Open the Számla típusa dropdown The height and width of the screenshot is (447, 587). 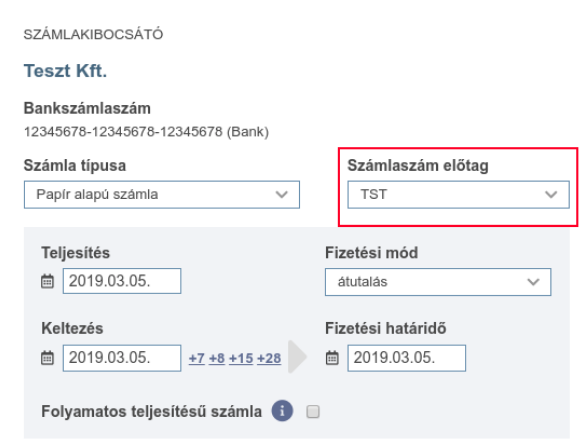click(162, 195)
